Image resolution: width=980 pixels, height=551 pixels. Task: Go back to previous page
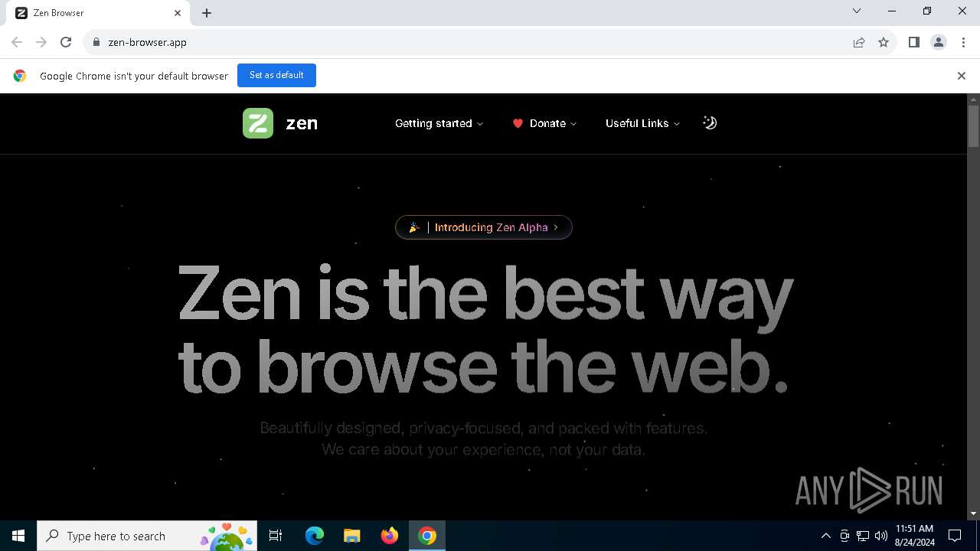point(17,42)
